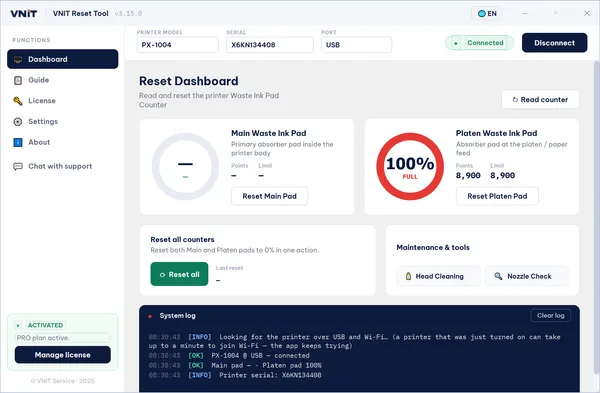Click the Guide book icon
This screenshot has width=600, height=393.
pyautogui.click(x=18, y=80)
